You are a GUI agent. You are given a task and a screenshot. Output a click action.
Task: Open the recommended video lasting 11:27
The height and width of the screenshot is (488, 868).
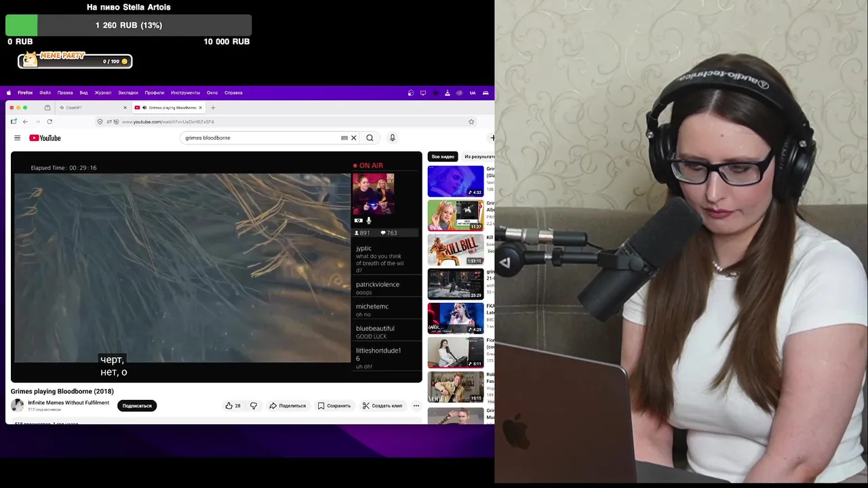(456, 216)
